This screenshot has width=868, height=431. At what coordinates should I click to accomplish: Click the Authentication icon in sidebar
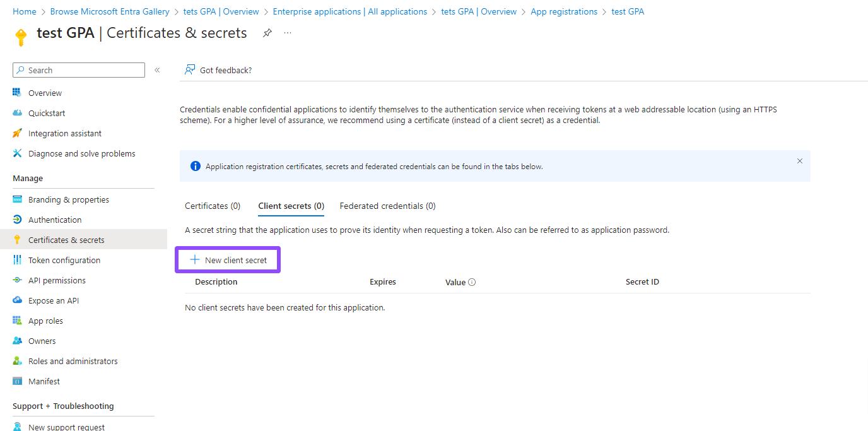(x=17, y=220)
